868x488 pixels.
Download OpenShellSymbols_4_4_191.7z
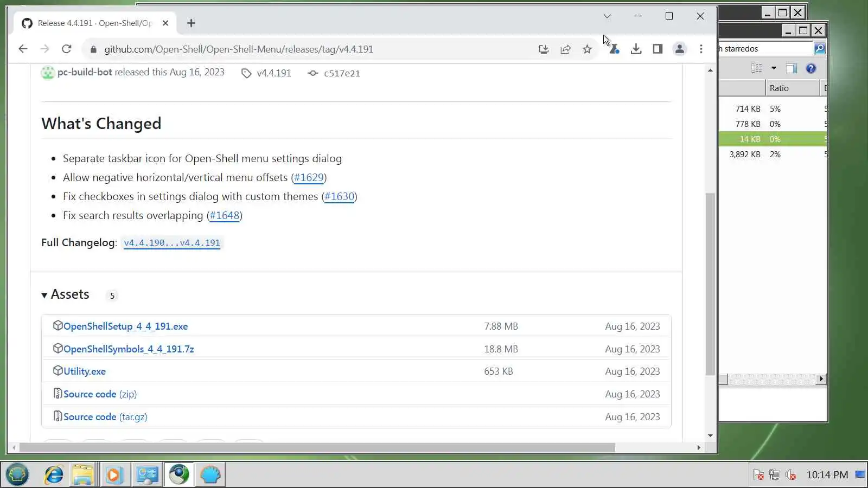tap(129, 349)
